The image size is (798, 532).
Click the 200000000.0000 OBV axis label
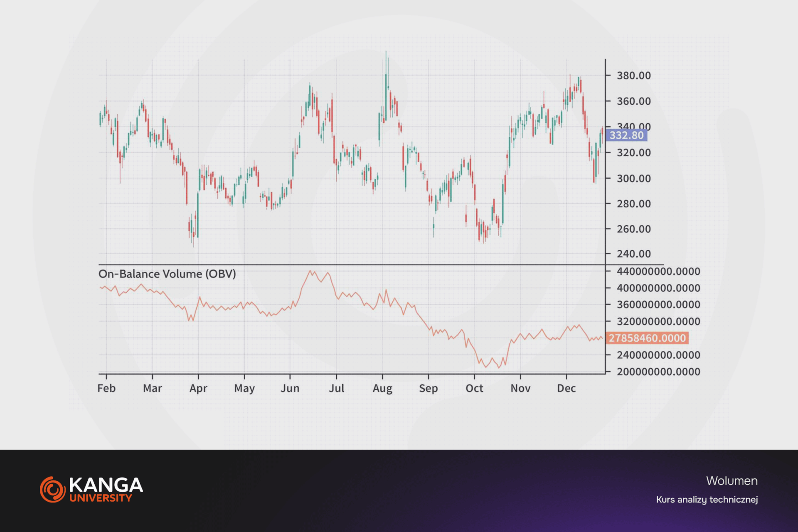click(x=658, y=372)
